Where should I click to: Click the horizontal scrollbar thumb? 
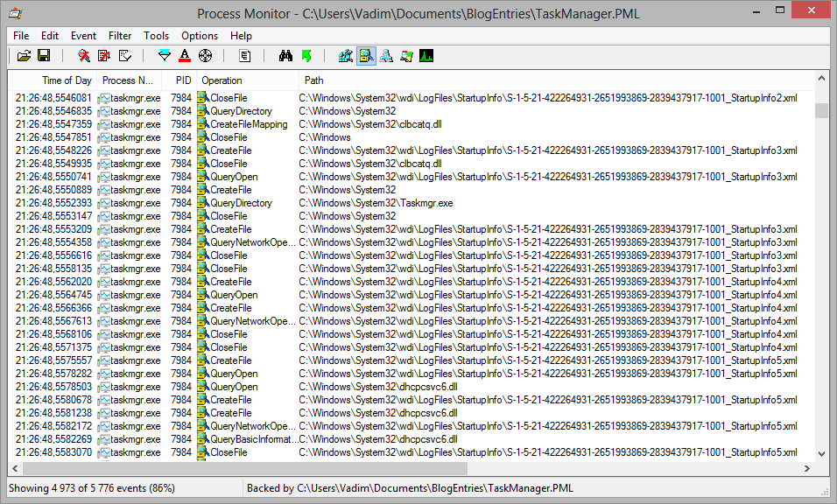click(244, 468)
